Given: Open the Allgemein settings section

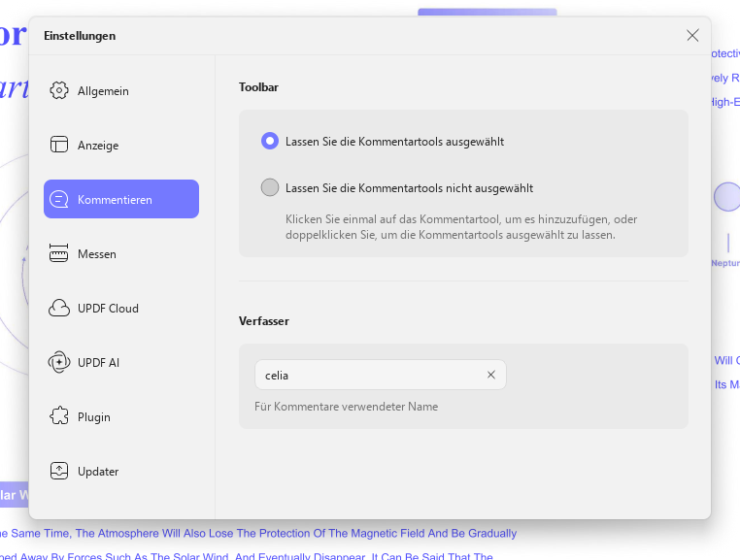Looking at the screenshot, I should pos(121,90).
